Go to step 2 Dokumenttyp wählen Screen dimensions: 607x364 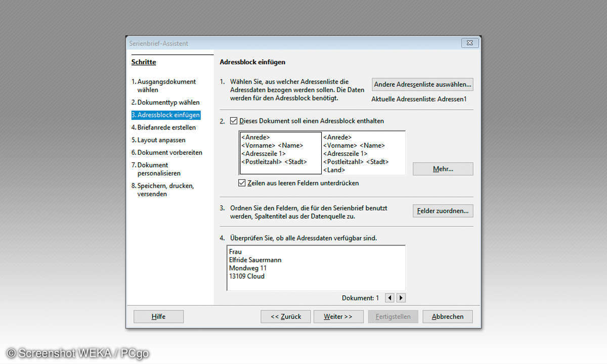[x=165, y=102]
